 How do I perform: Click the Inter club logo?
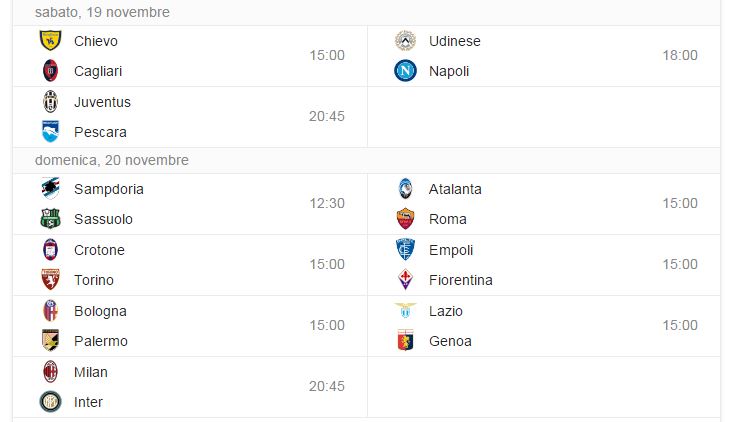tap(50, 402)
